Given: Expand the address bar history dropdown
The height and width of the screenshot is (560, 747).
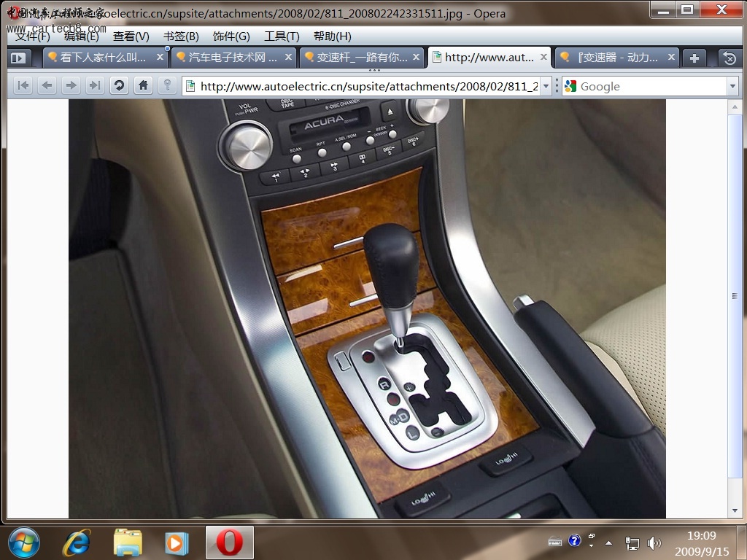Looking at the screenshot, I should 546,86.
